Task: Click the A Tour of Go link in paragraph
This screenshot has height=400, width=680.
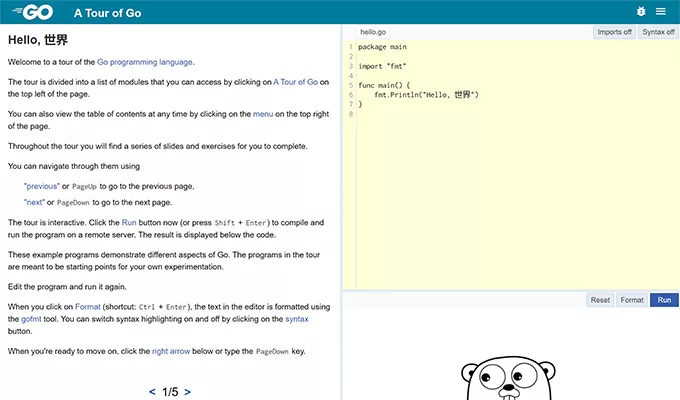Action: (295, 82)
